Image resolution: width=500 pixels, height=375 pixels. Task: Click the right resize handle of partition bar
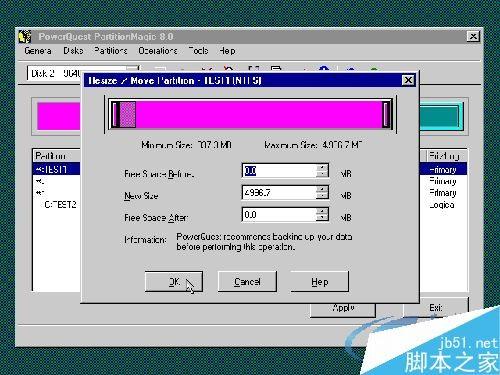click(x=386, y=114)
